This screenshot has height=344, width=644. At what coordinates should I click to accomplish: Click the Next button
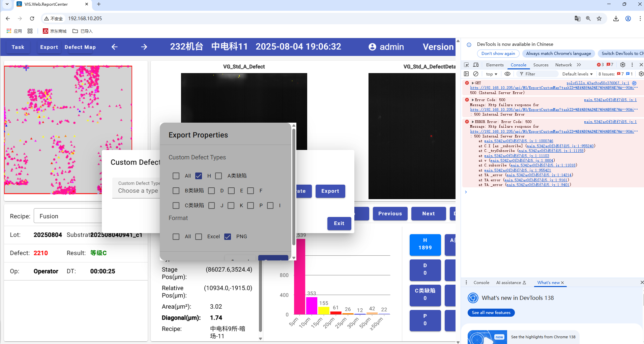[x=428, y=214]
